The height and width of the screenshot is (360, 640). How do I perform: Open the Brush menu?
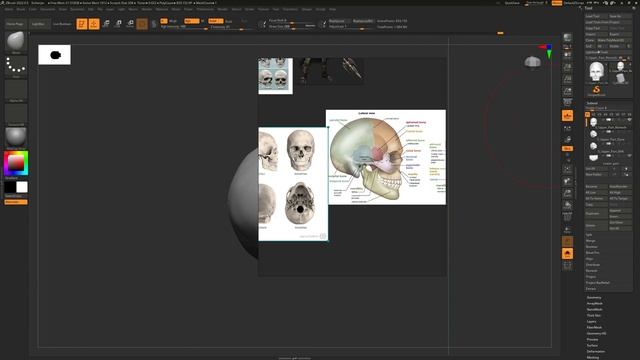click(21, 9)
